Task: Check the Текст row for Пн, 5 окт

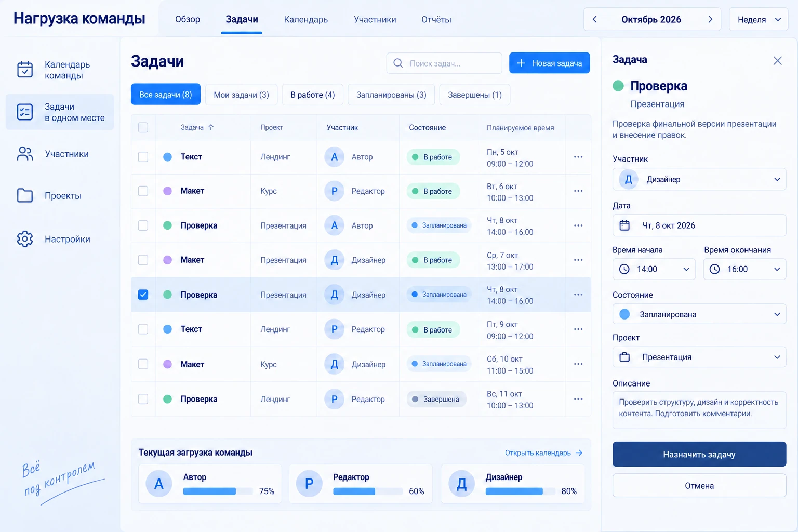Action: pos(143,157)
